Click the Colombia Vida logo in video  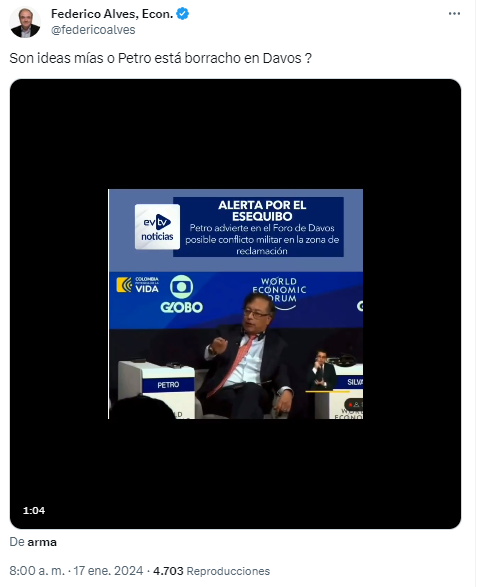pos(137,285)
